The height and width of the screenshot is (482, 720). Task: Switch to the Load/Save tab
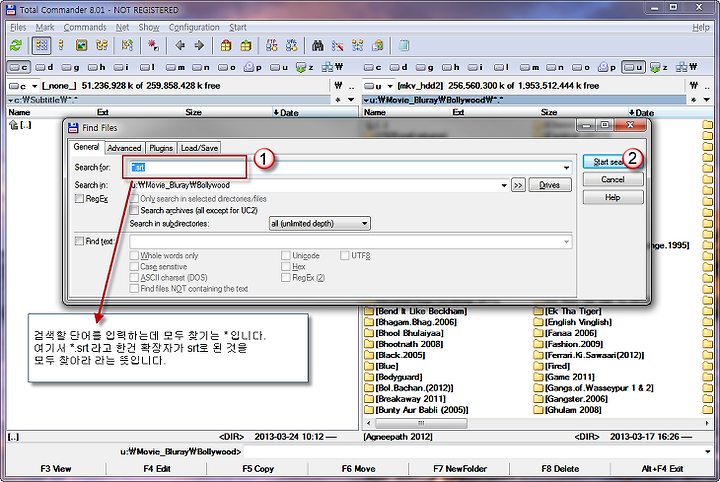[x=199, y=148]
